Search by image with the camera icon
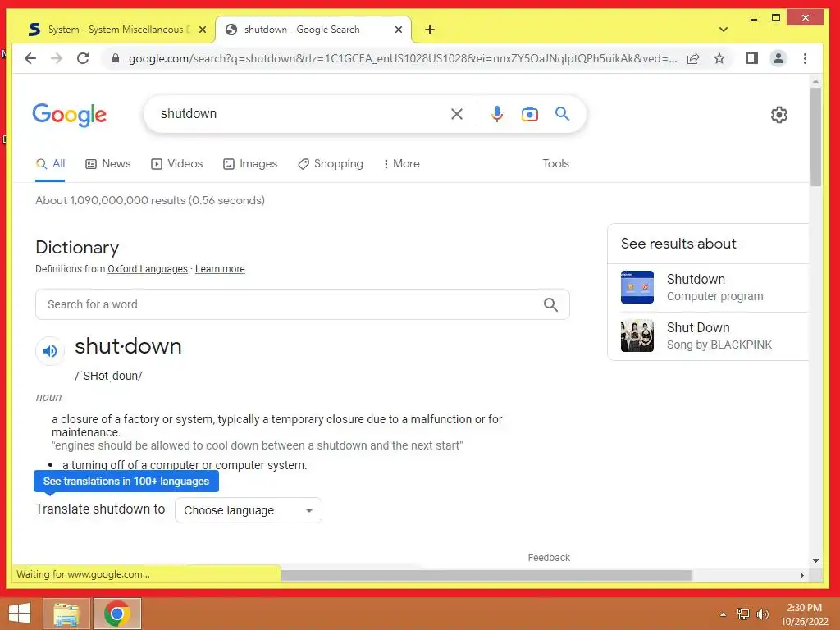 (529, 113)
